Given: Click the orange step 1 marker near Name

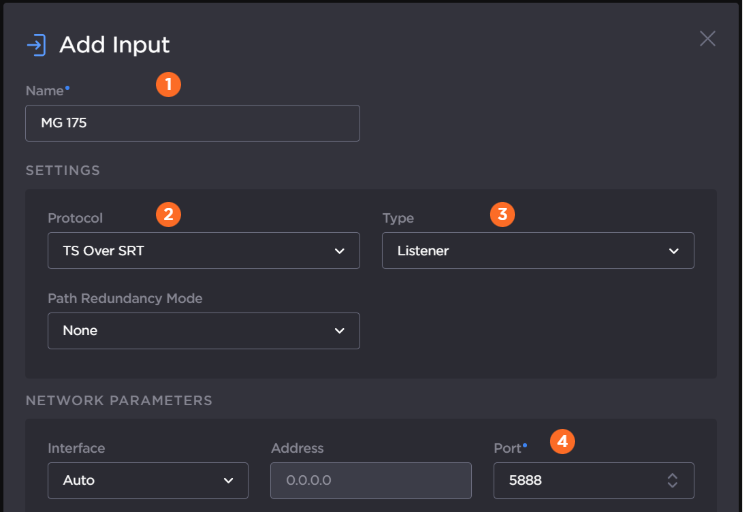Looking at the screenshot, I should pyautogui.click(x=168, y=85).
